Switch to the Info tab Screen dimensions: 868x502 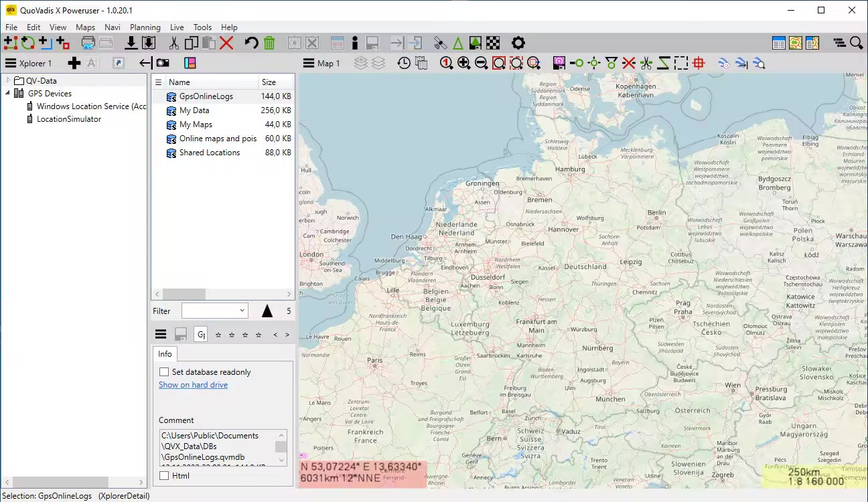tap(165, 354)
